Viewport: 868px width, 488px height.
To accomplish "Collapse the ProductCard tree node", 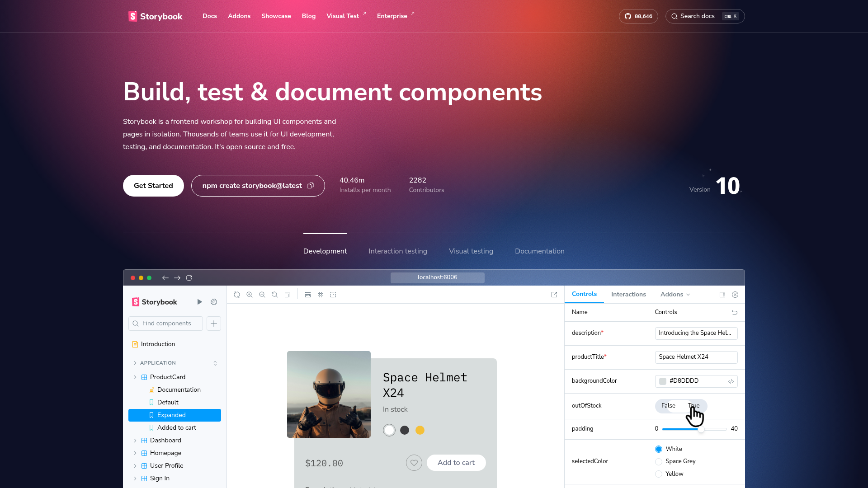I will click(x=135, y=377).
